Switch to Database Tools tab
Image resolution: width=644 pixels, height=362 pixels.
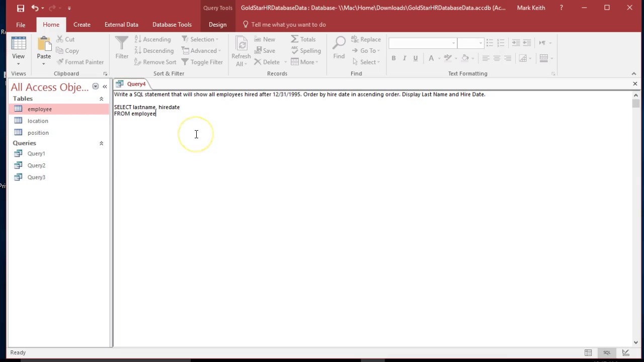tap(172, 25)
